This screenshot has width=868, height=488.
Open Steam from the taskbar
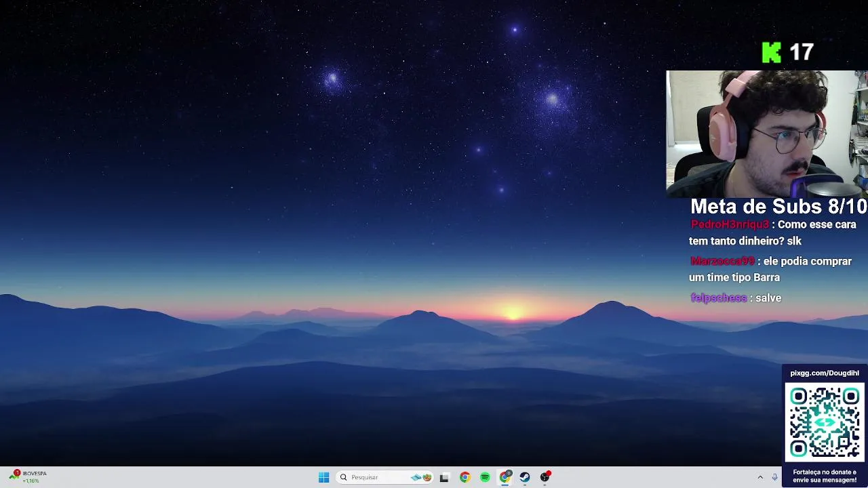(525, 477)
